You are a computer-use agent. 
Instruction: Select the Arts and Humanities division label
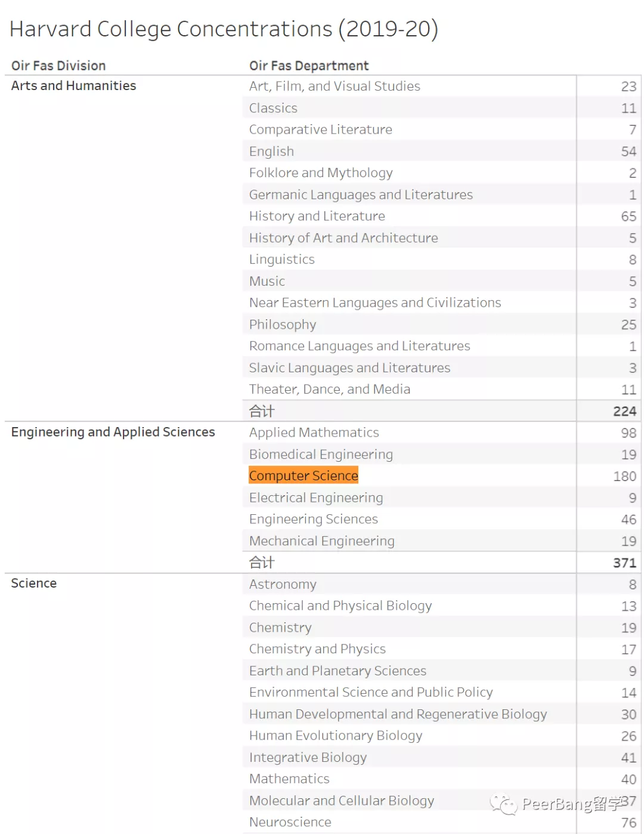73,86
